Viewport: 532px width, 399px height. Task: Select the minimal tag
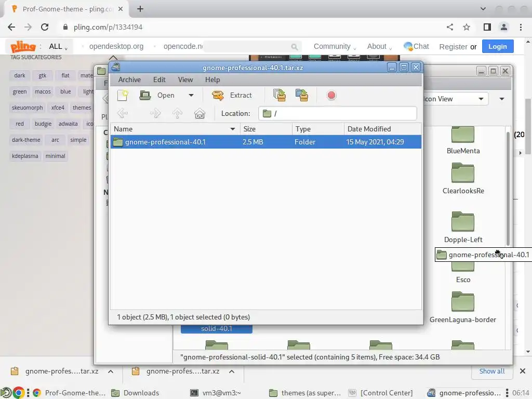click(55, 156)
